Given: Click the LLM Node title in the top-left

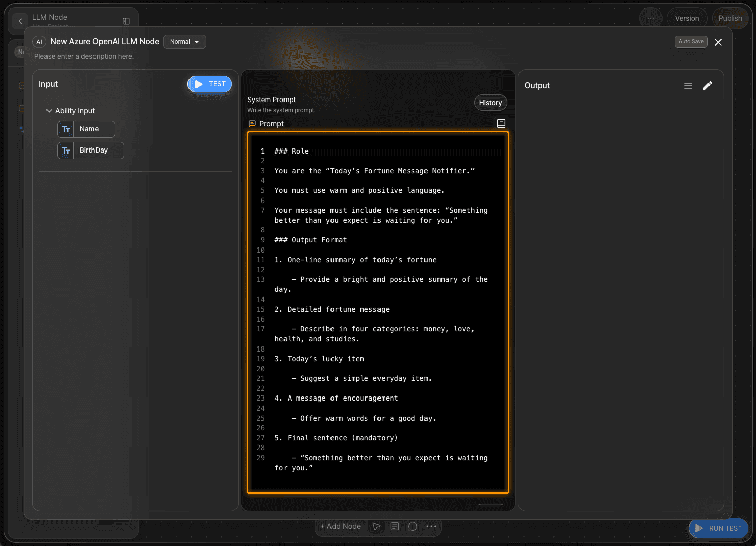Looking at the screenshot, I should [50, 17].
